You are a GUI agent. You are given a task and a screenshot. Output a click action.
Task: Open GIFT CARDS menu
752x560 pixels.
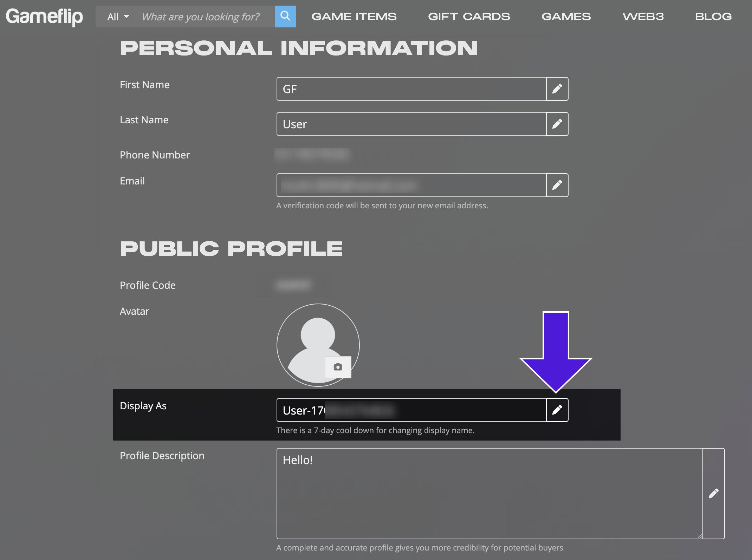pyautogui.click(x=469, y=17)
